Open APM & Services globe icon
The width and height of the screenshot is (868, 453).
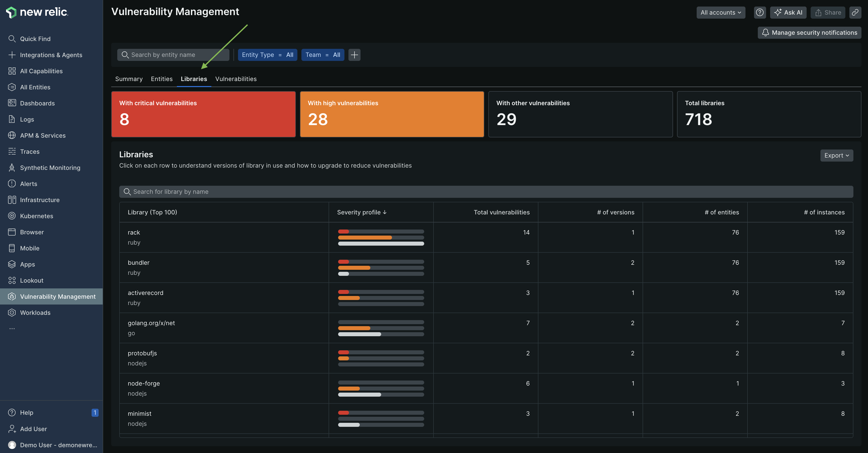[x=12, y=135]
